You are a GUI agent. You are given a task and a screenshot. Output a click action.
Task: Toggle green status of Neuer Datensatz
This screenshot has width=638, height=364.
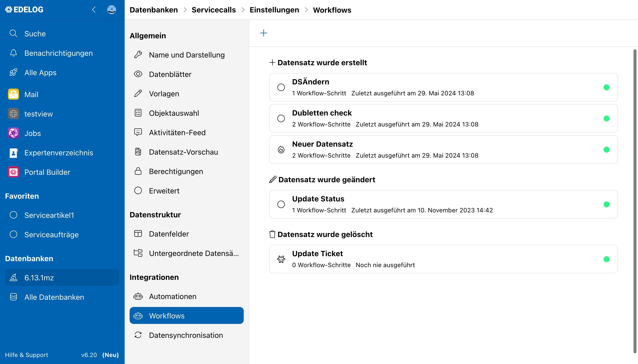[x=606, y=149]
